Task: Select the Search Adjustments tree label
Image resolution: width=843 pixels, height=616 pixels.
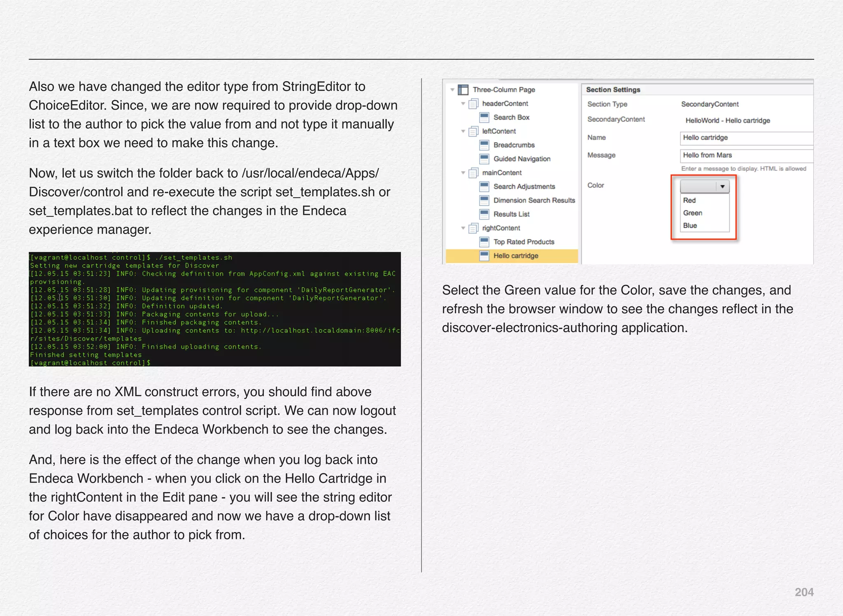Action: click(x=524, y=187)
